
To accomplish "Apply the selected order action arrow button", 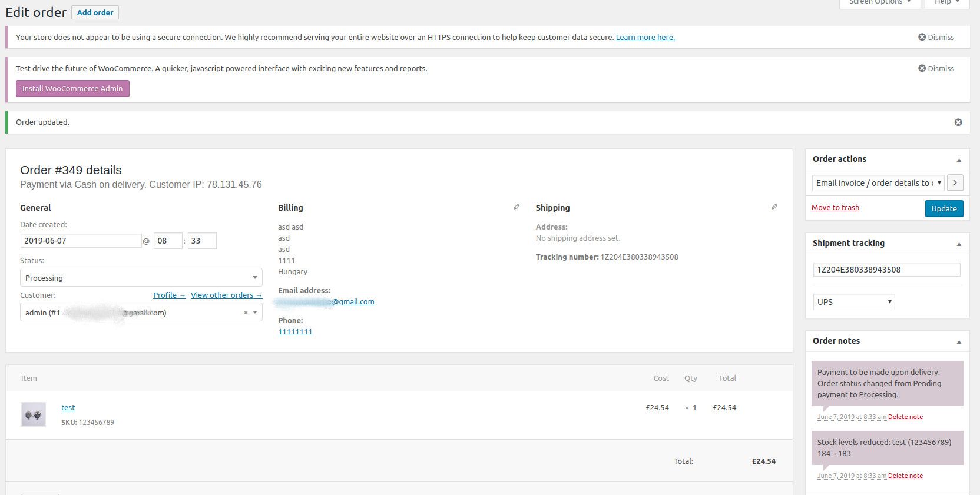I will click(x=955, y=183).
